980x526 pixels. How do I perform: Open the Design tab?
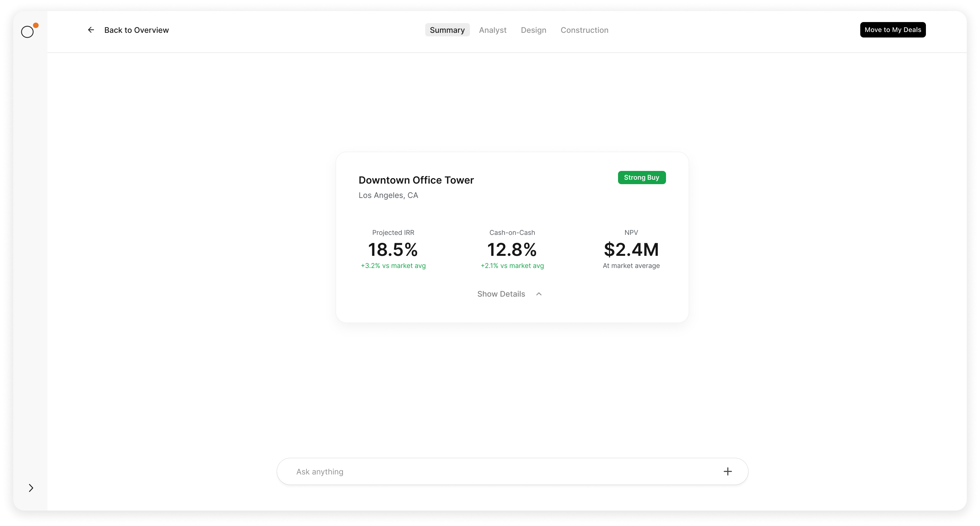click(x=533, y=30)
